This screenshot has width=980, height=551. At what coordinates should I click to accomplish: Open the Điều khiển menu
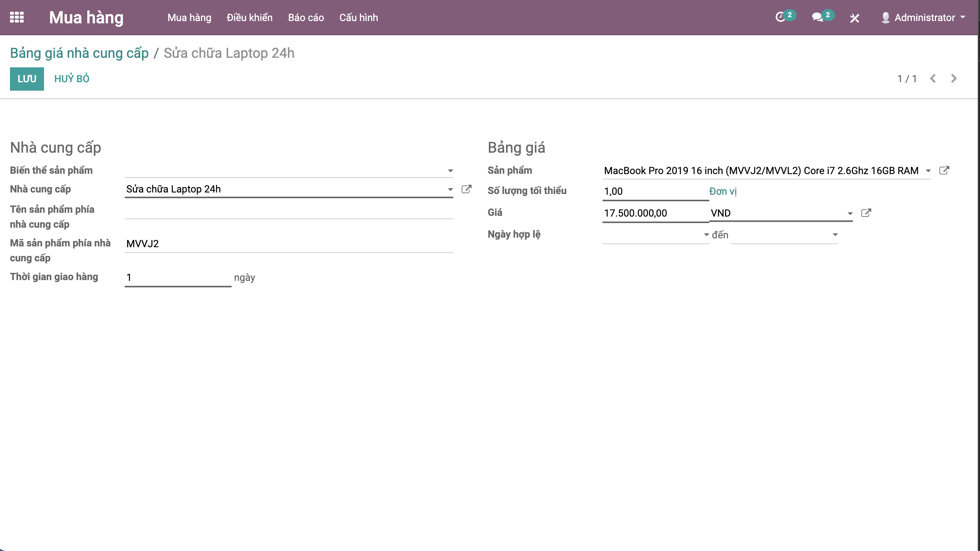(x=249, y=18)
